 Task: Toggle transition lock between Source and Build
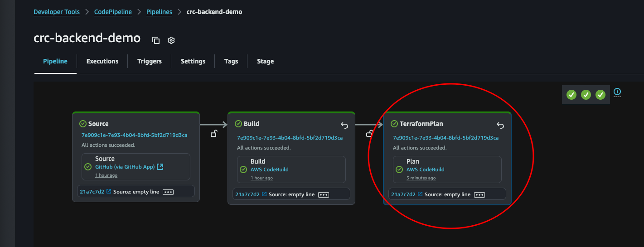[x=213, y=133]
